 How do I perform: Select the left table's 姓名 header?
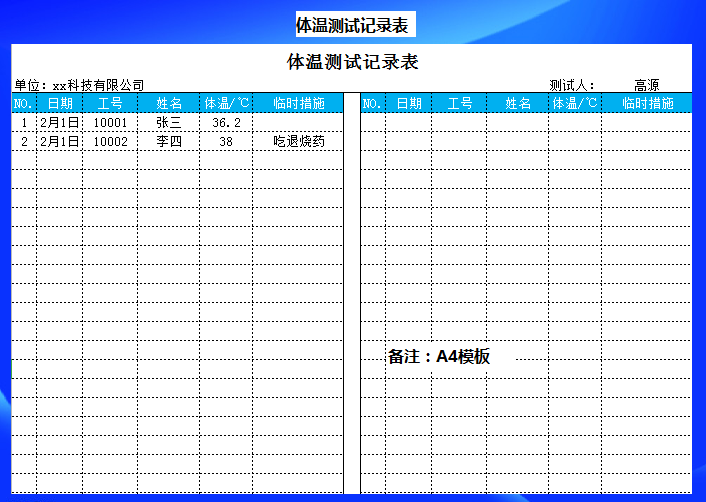pos(168,103)
